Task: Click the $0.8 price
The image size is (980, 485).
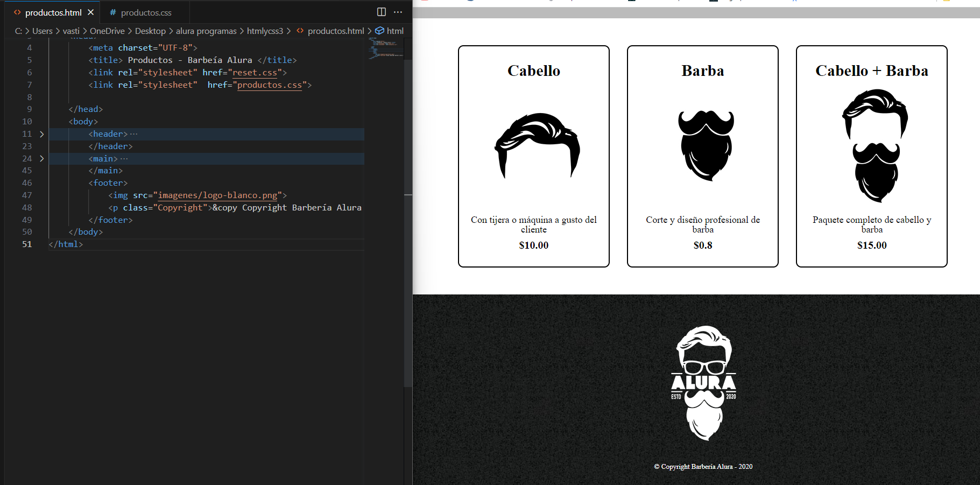Action: pos(703,245)
